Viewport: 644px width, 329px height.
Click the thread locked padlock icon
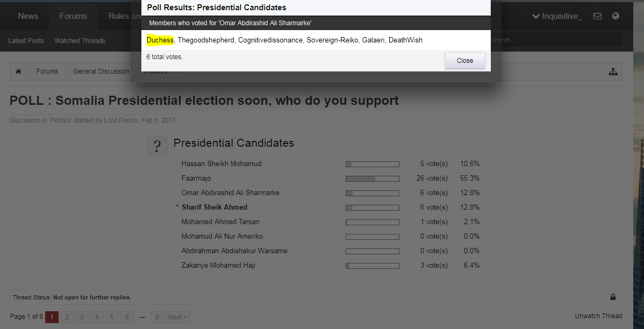613,297
